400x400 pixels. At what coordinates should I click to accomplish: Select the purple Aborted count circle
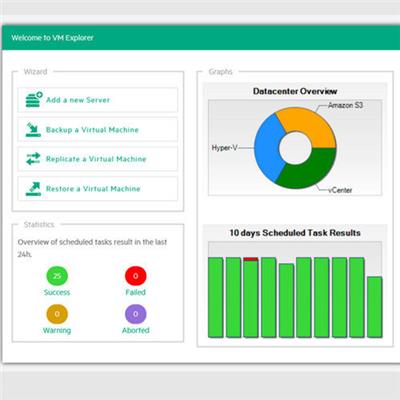tap(135, 314)
